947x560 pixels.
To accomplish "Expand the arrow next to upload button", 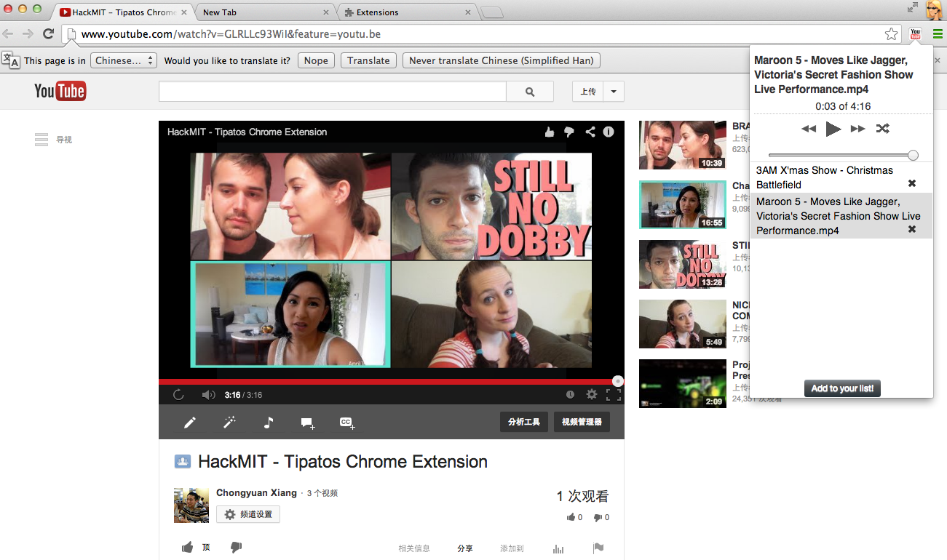I will pos(614,92).
